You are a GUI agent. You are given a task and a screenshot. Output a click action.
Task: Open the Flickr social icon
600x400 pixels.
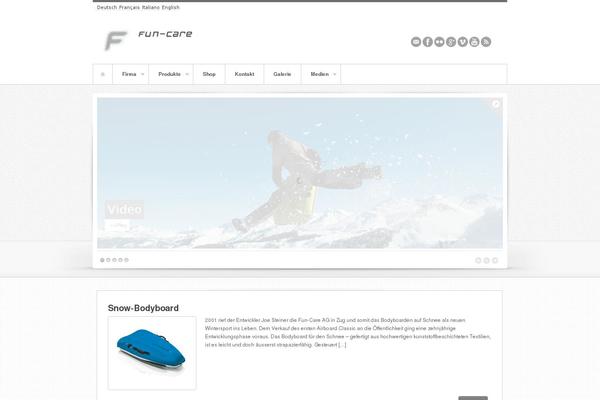pos(439,42)
